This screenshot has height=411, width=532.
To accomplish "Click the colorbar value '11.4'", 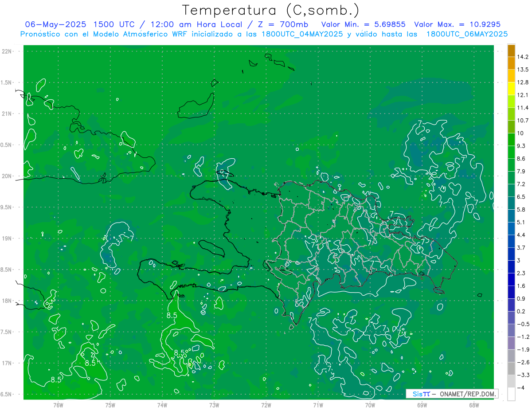I will coord(523,108).
